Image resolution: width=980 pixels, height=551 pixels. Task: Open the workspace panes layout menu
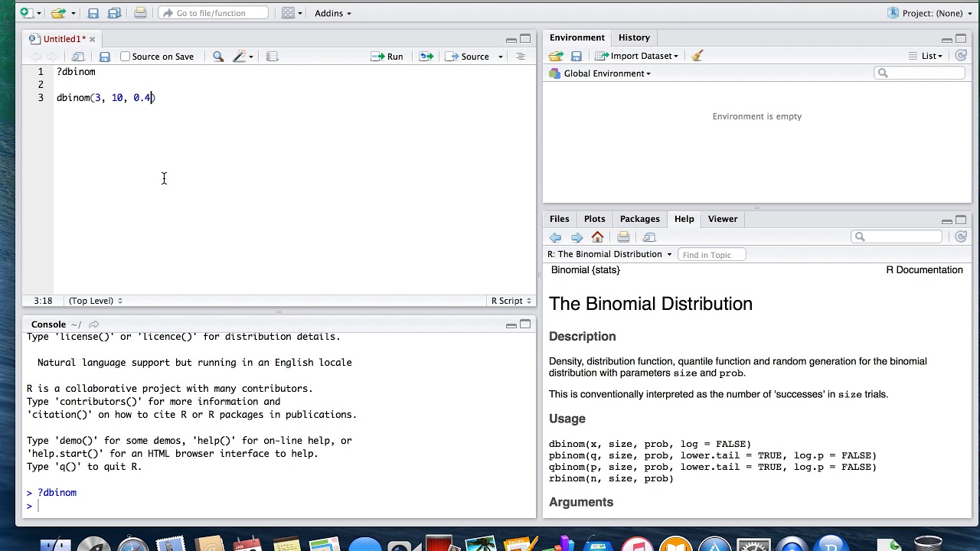(x=292, y=13)
